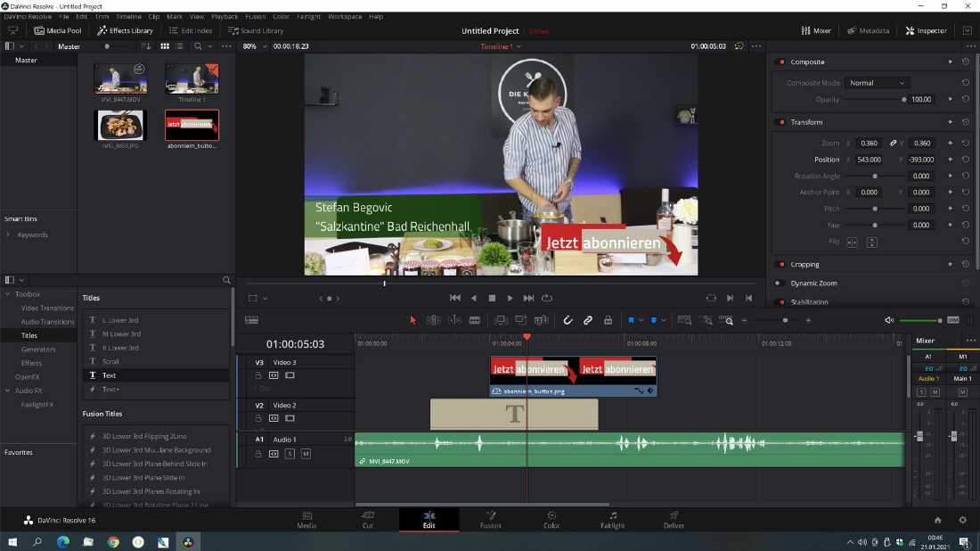Activate the Dynamic Trim Mode tool
The height and width of the screenshot is (551, 980).
point(454,320)
